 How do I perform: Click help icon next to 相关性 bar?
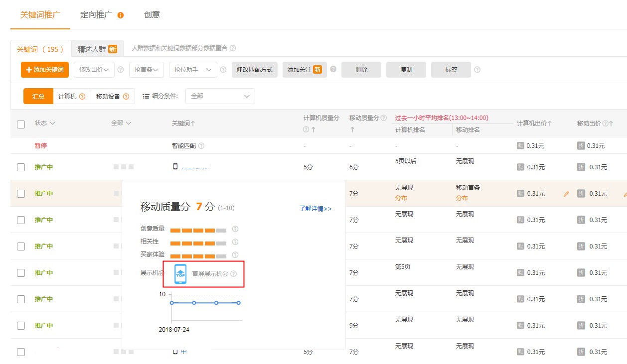[235, 242]
